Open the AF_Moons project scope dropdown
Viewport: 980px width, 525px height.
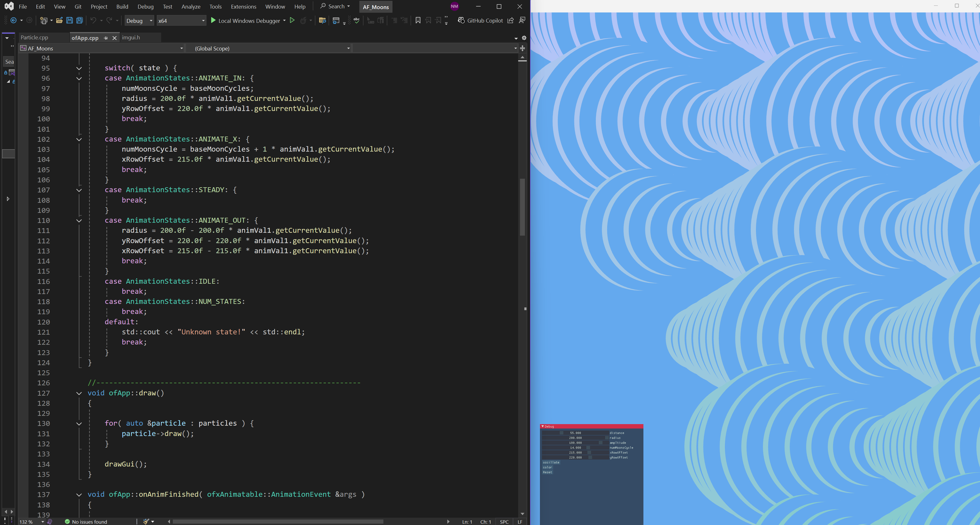[x=102, y=49]
